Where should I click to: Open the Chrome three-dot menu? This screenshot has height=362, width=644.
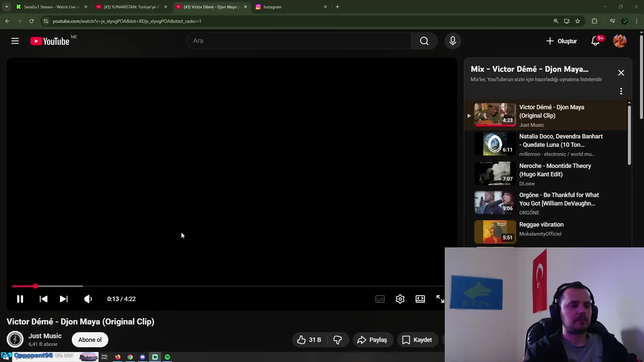point(636,21)
